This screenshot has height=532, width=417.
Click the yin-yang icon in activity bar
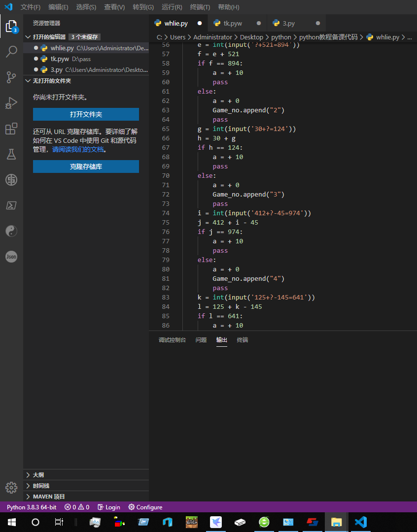pos(11,231)
